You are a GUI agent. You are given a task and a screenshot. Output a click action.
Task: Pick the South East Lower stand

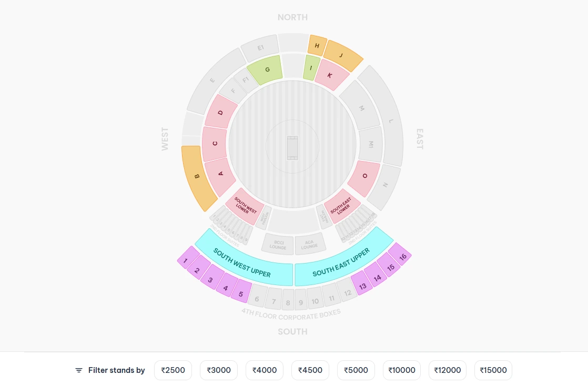[x=342, y=206]
